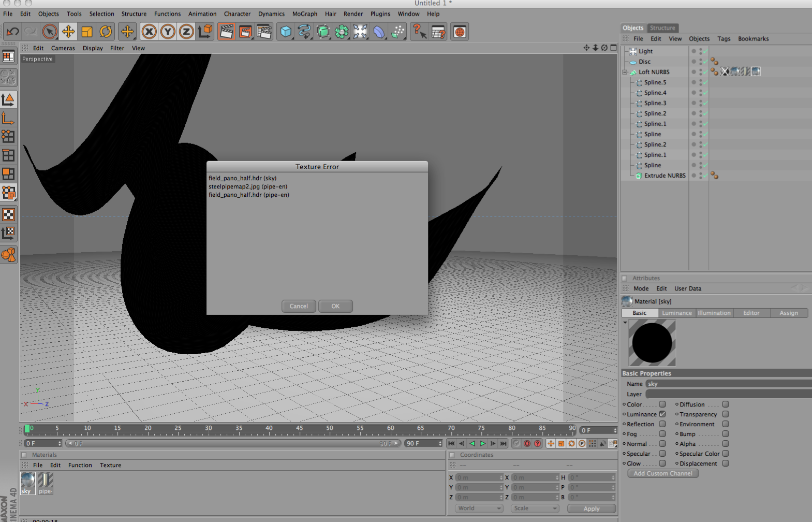Select the Light object in tree
The width and height of the screenshot is (812, 522).
[645, 51]
